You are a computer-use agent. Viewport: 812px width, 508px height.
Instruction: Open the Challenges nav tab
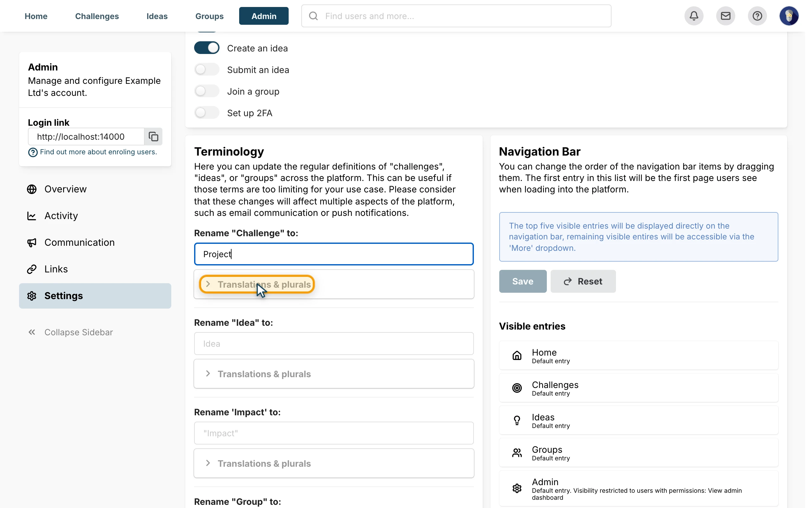tap(97, 16)
